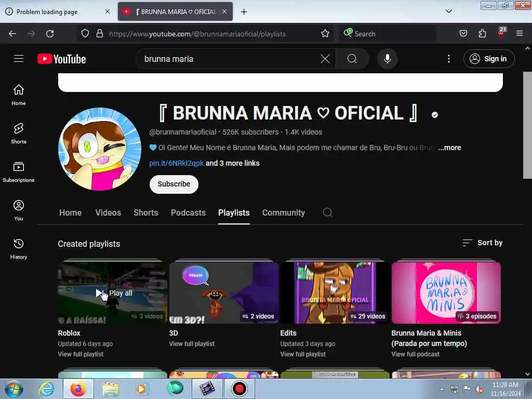The image size is (532, 399).
Task: Open History in the left sidebar
Action: [19, 249]
